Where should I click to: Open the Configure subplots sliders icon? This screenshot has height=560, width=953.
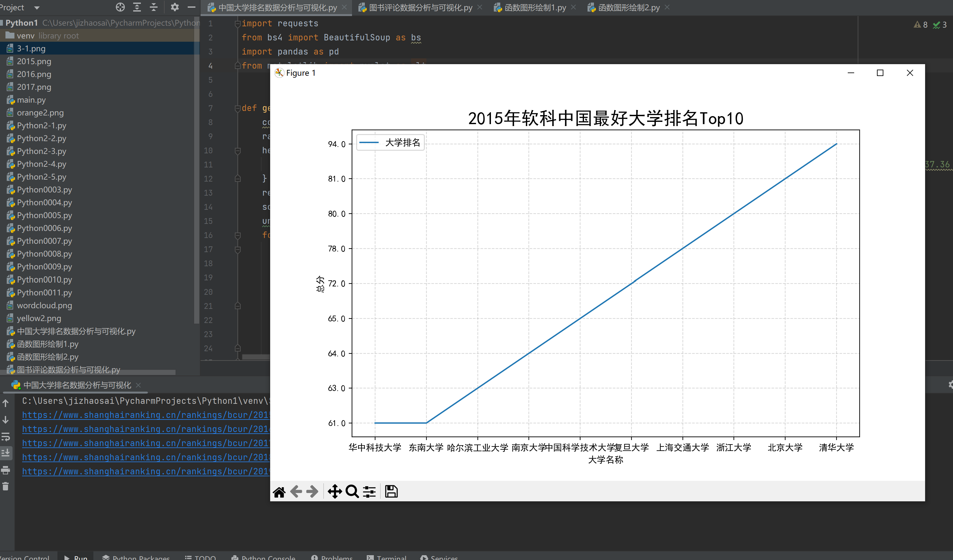click(369, 492)
